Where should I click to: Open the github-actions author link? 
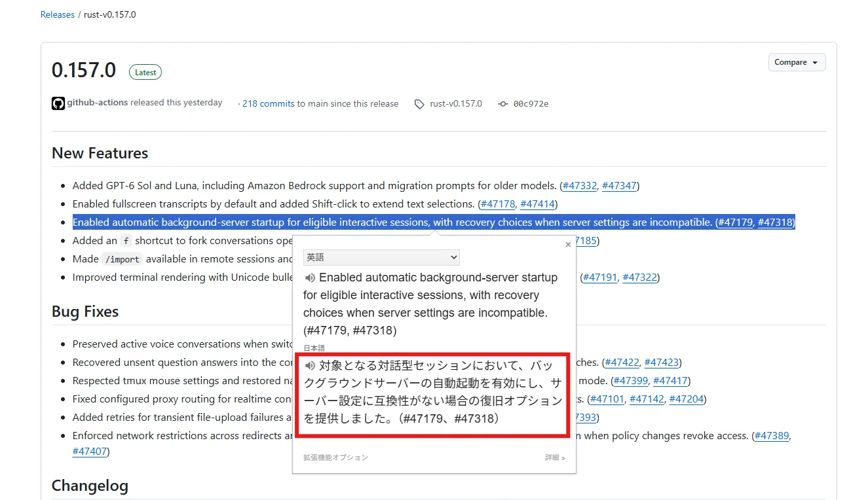pos(98,103)
